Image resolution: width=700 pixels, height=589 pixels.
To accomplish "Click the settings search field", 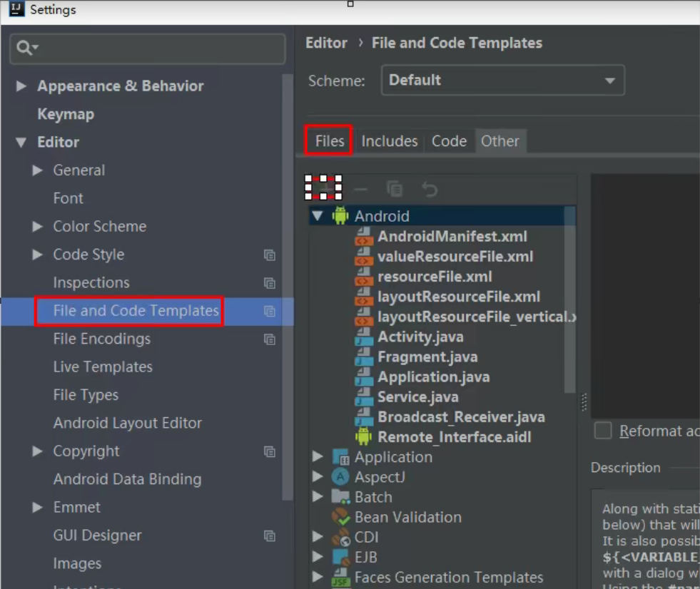I will (x=147, y=48).
